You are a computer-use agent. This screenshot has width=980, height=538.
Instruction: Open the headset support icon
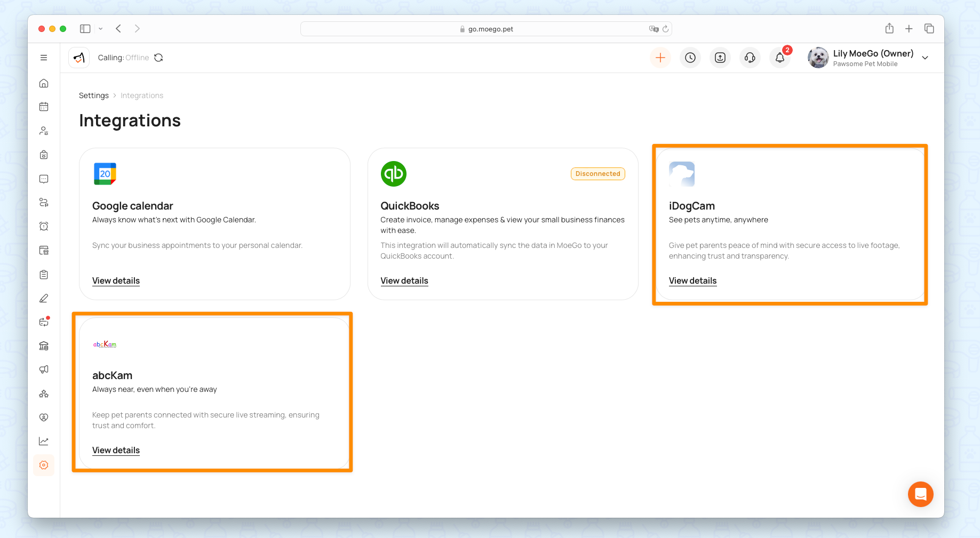tap(750, 58)
